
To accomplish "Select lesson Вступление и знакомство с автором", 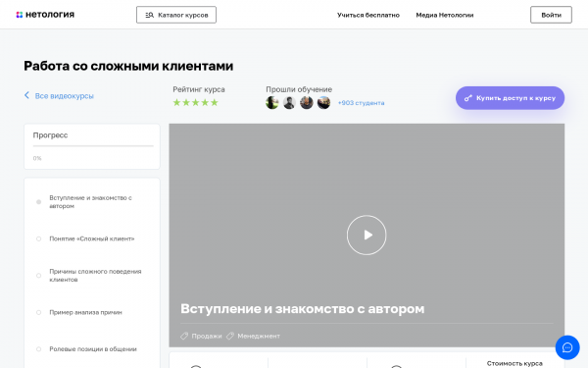I will (90, 201).
